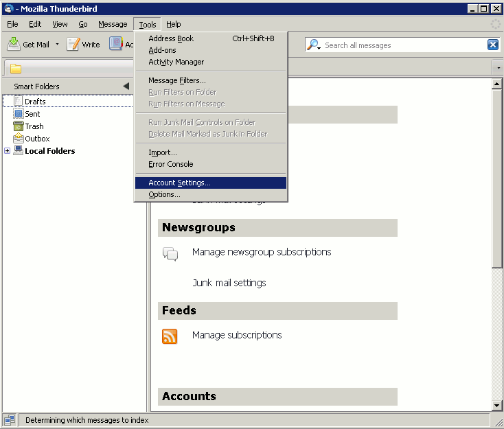Image resolution: width=504 pixels, height=429 pixels.
Task: Click the orange RSS feed icon
Action: pyautogui.click(x=170, y=336)
